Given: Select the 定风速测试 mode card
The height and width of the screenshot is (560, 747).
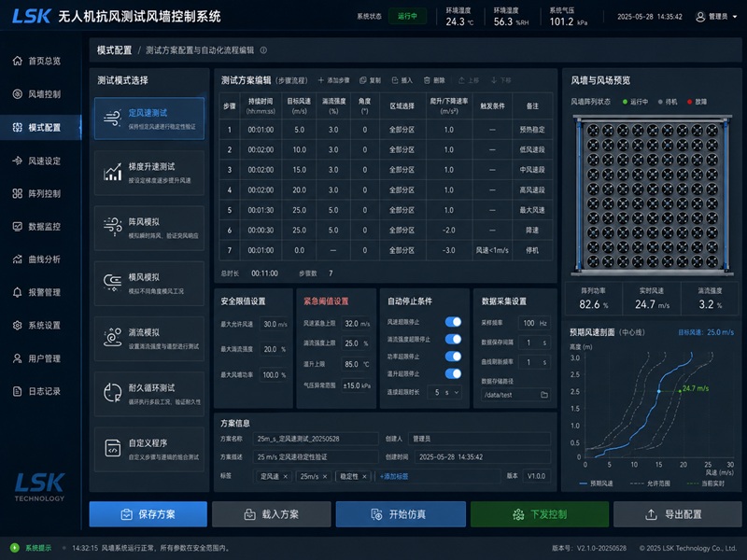Looking at the screenshot, I should point(149,119).
